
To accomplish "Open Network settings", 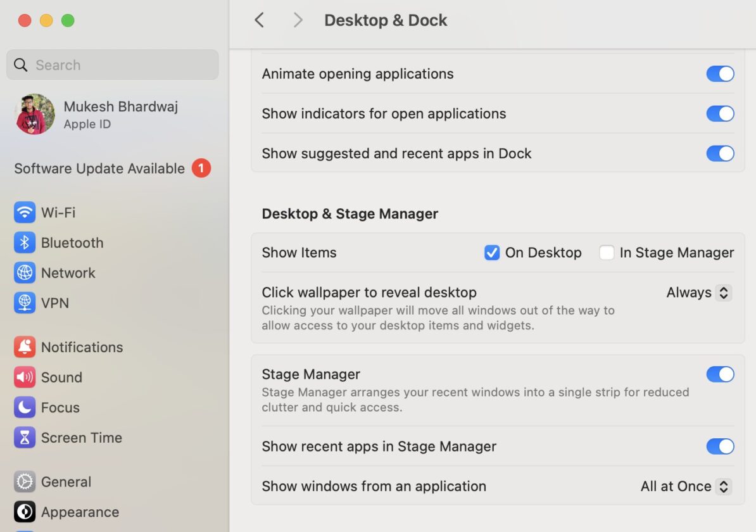I will (66, 273).
